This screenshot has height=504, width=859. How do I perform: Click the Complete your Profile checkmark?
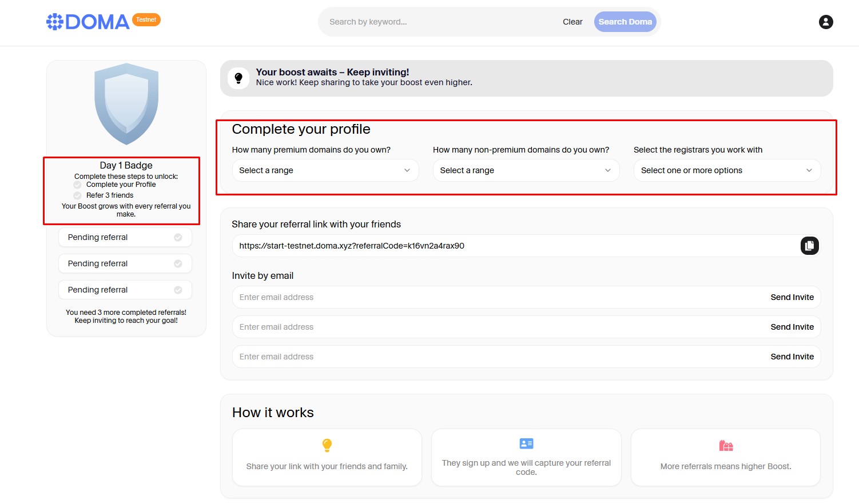(78, 185)
